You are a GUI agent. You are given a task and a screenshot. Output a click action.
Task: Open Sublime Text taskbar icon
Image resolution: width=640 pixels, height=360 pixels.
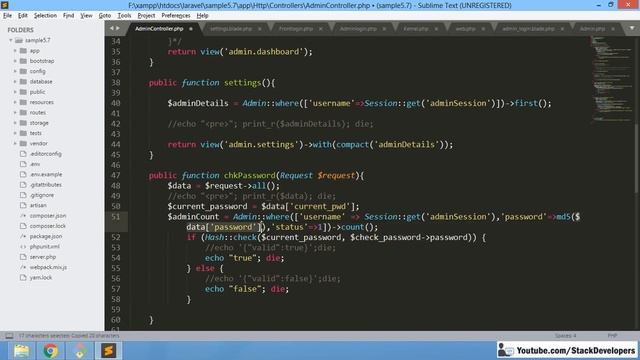coord(109,351)
